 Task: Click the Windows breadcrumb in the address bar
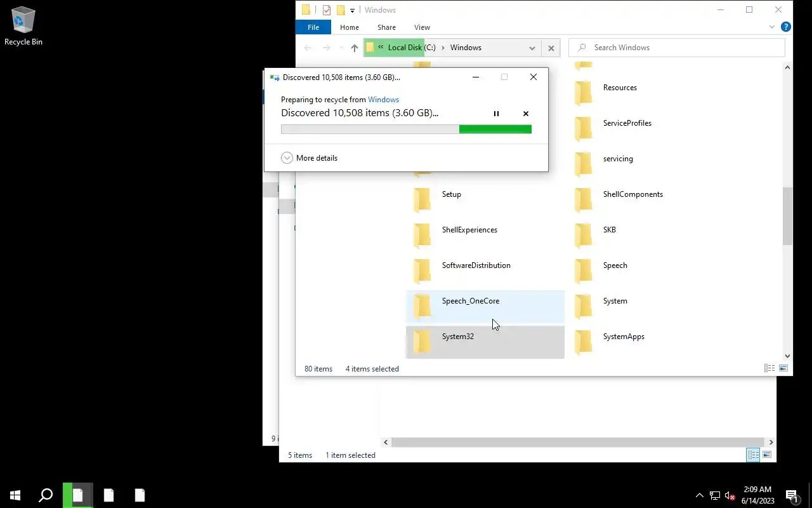466,48
